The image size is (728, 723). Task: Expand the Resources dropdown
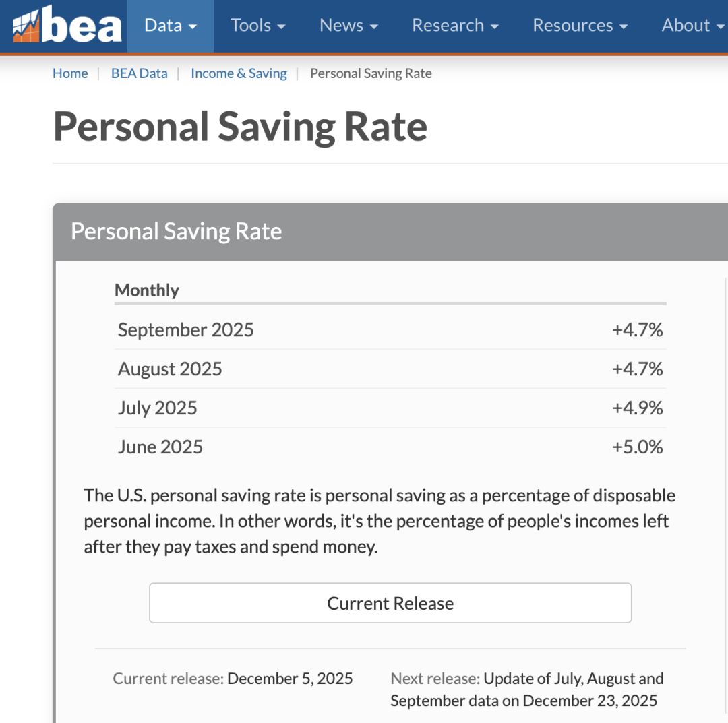580,26
